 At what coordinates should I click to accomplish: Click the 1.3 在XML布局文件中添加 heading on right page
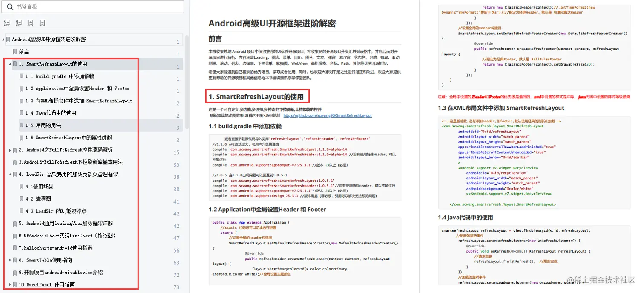pos(501,108)
